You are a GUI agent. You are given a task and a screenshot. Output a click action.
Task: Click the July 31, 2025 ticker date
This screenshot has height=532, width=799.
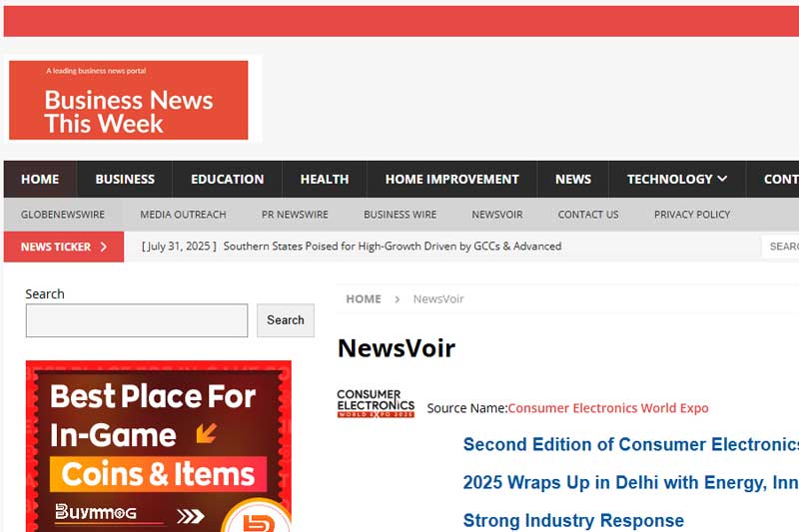point(179,247)
